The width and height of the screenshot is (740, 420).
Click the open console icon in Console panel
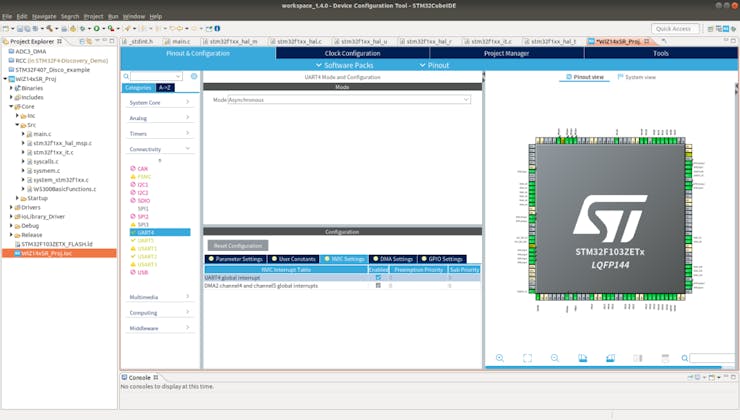point(713,377)
